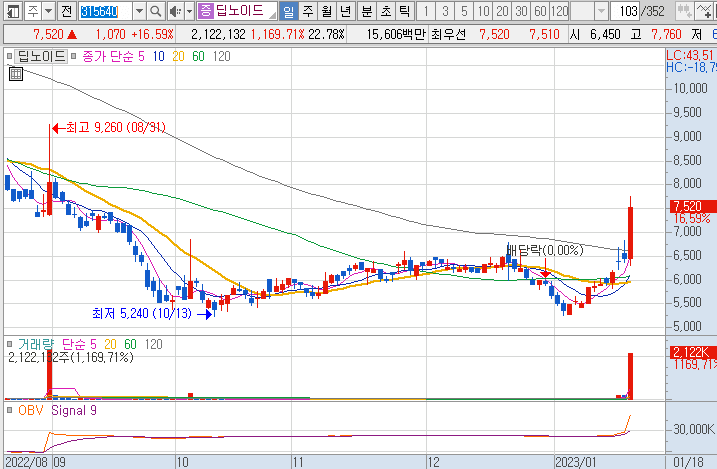Screen dimensions: 717x469
Task: Click the purple 증 badge icon
Action: click(206, 11)
